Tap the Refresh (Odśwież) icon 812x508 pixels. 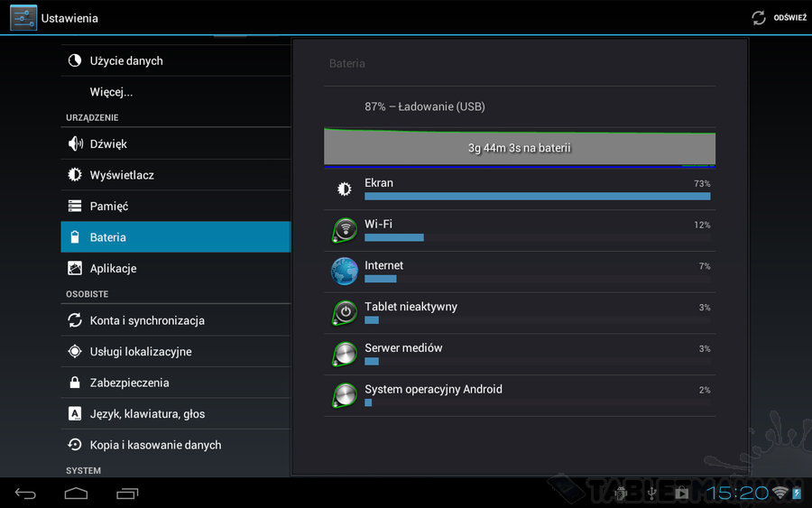759,18
